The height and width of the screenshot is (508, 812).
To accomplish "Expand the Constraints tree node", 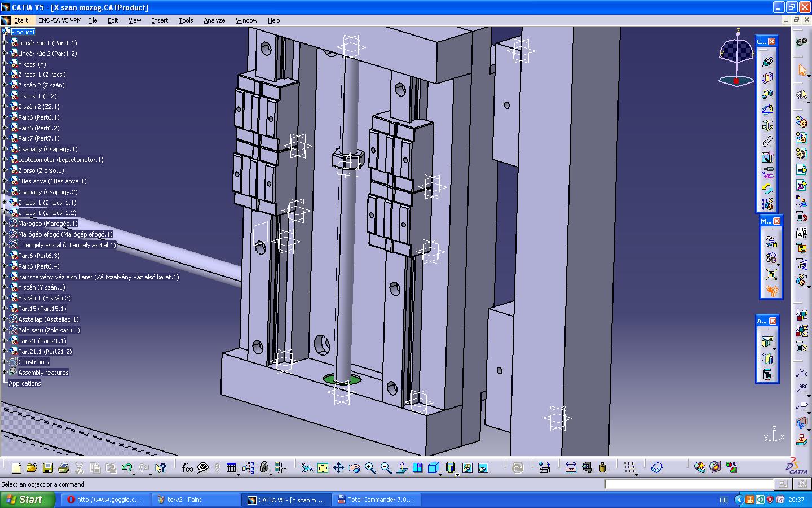I will [x=5, y=362].
